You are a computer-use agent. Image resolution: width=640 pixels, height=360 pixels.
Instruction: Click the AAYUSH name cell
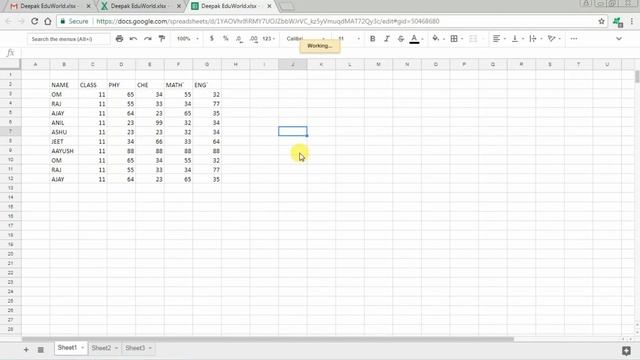(64, 151)
